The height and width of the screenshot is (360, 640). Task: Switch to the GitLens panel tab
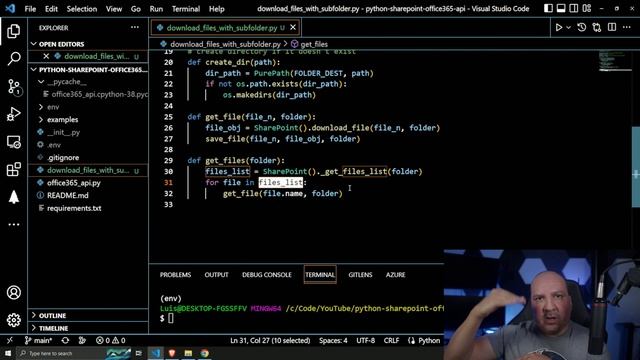[360, 275]
